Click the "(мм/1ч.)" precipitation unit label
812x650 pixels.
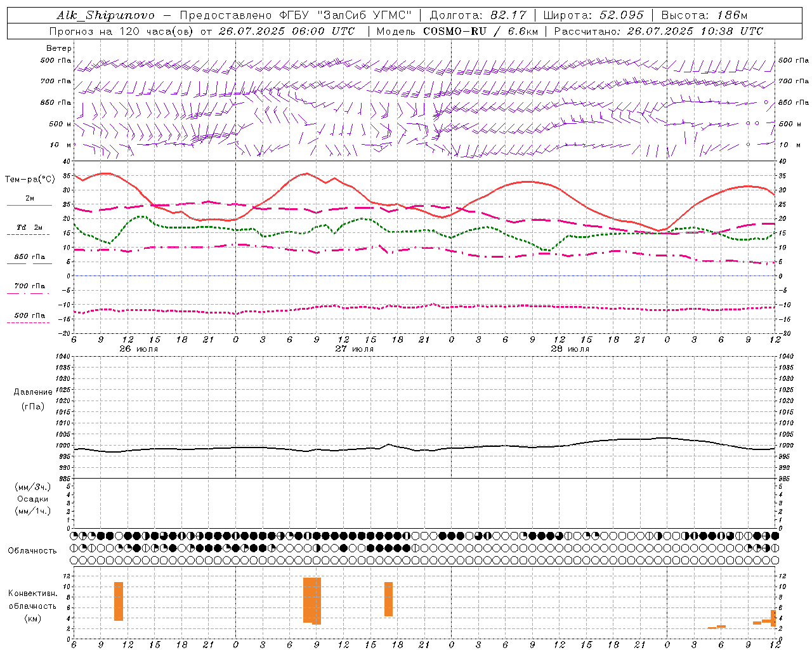point(33,511)
